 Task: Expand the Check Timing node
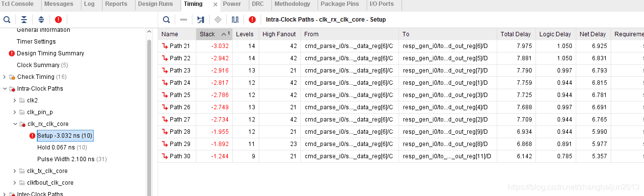click(x=4, y=77)
